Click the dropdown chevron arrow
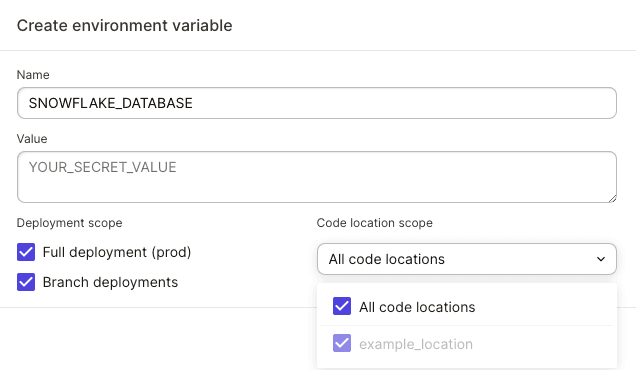This screenshot has width=636, height=370. (x=601, y=259)
